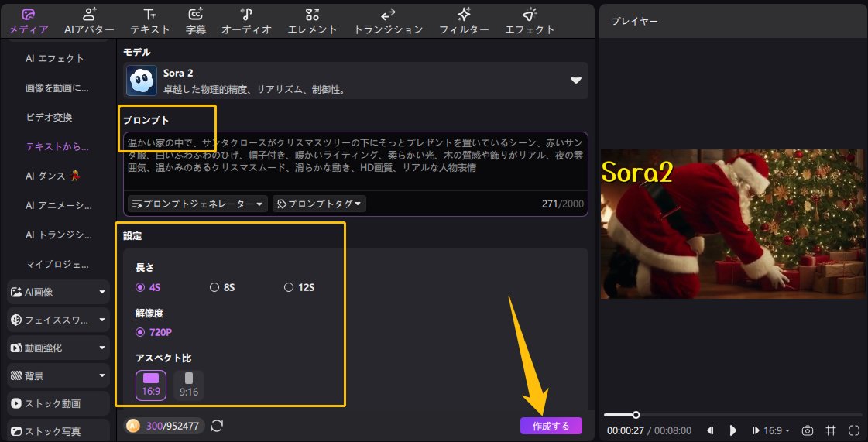Expand the 背景 section
868x442 pixels.
pyautogui.click(x=58, y=375)
